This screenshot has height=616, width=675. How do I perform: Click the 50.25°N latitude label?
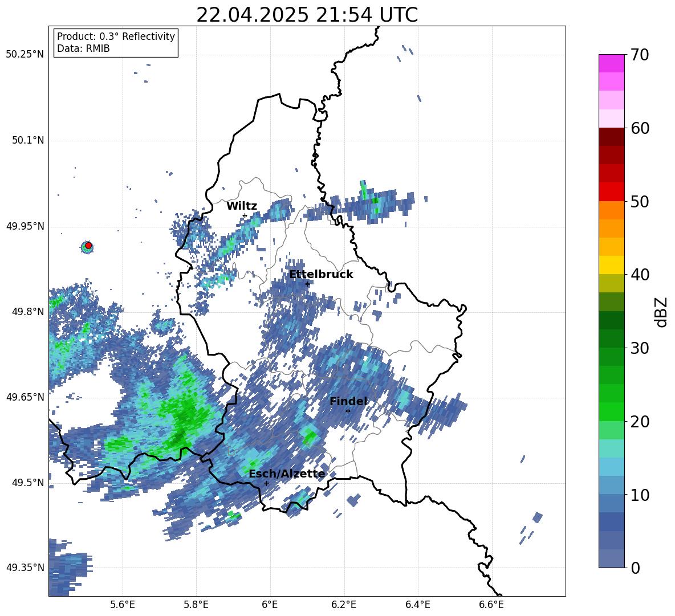coord(25,55)
